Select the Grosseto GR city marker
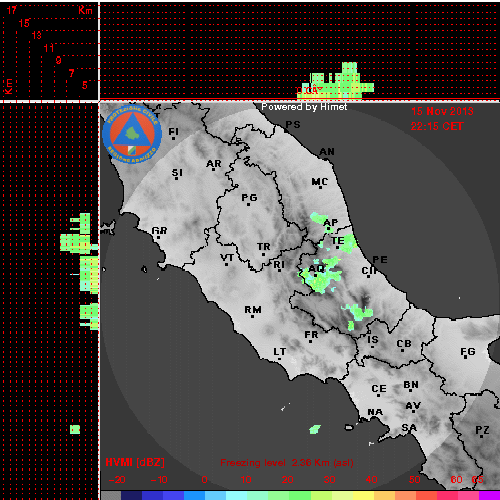500x500 pixels. [159, 232]
